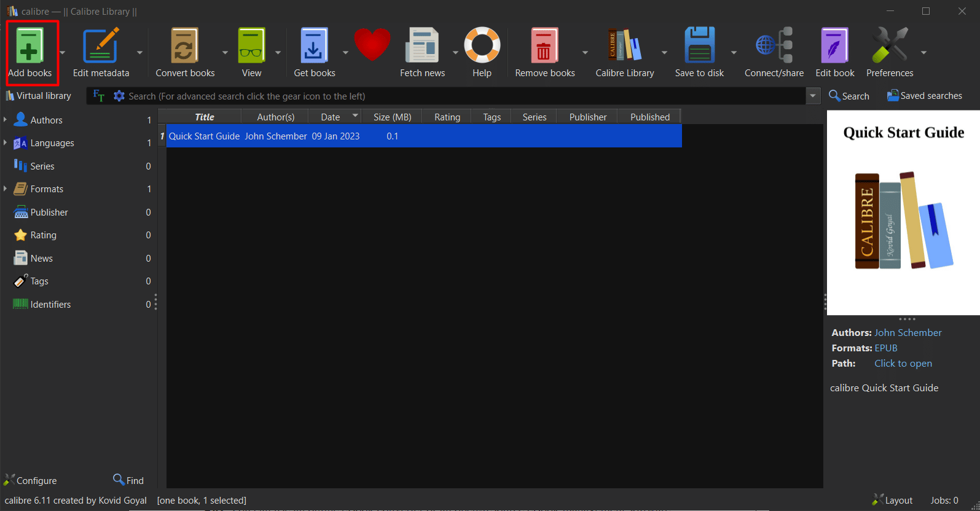Click the Quick Start Guide cover thumbnail
The width and height of the screenshot is (980, 511).
[903, 213]
